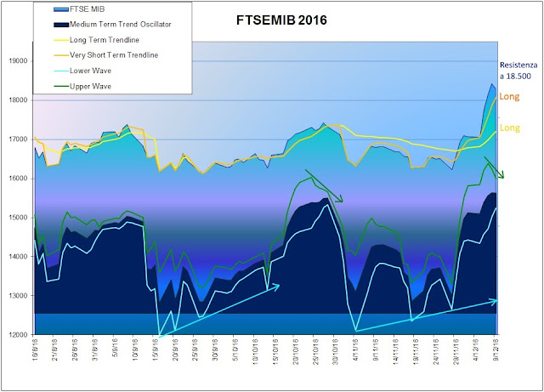
Task: Click the 9/12/16 date label
Action: (x=497, y=350)
